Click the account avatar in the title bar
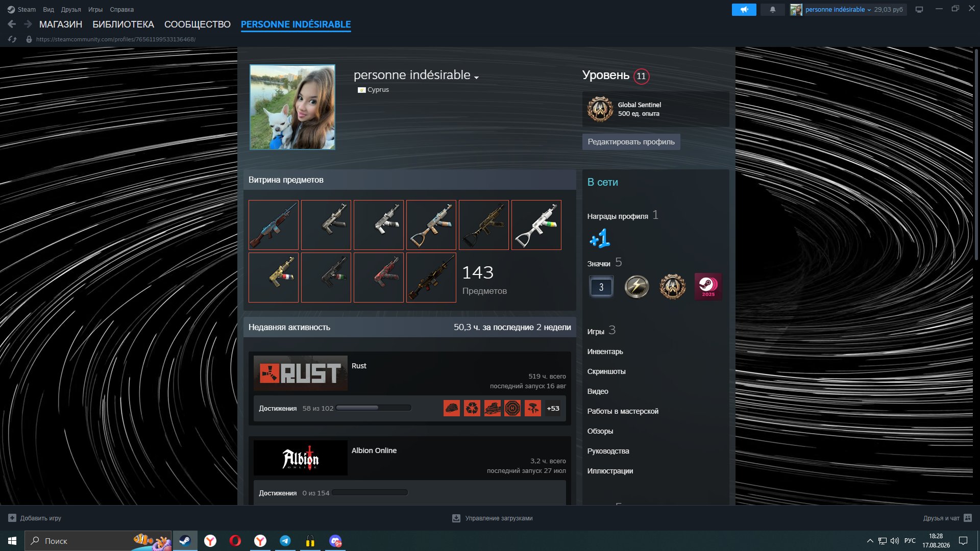 pyautogui.click(x=796, y=10)
